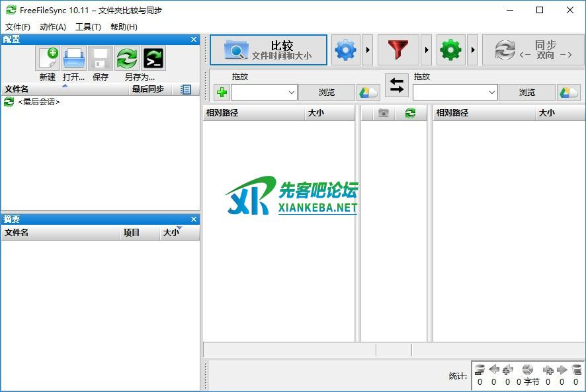The width and height of the screenshot is (586, 392).
Task: Expand arrow next to comparison settings gear
Action: (x=368, y=50)
